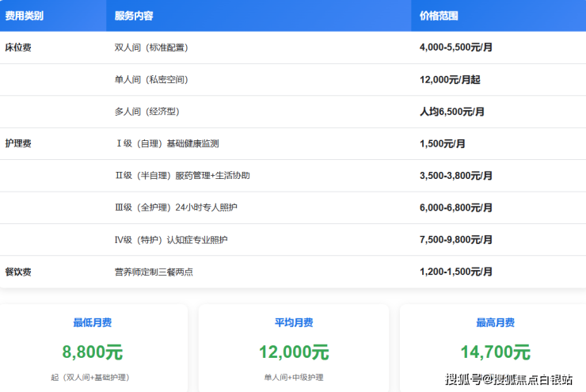Select the 双人间（标准配置） service cell
The height and width of the screenshot is (392, 586).
click(151, 48)
